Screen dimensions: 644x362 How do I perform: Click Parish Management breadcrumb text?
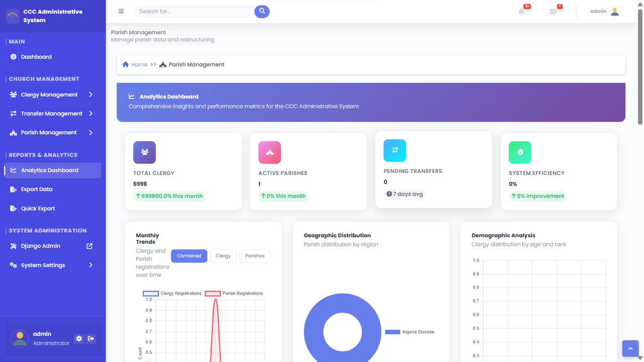pos(197,64)
